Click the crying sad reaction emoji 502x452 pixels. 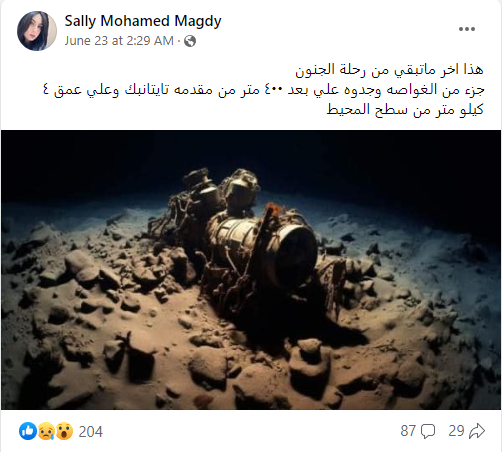click(46, 431)
